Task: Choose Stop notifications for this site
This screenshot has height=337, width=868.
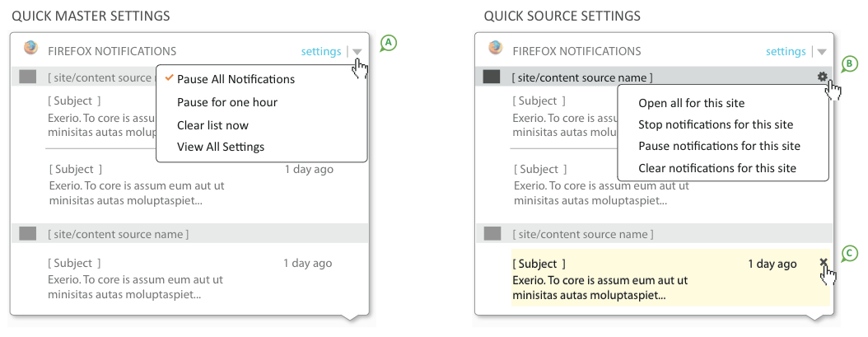Action: pyautogui.click(x=716, y=124)
